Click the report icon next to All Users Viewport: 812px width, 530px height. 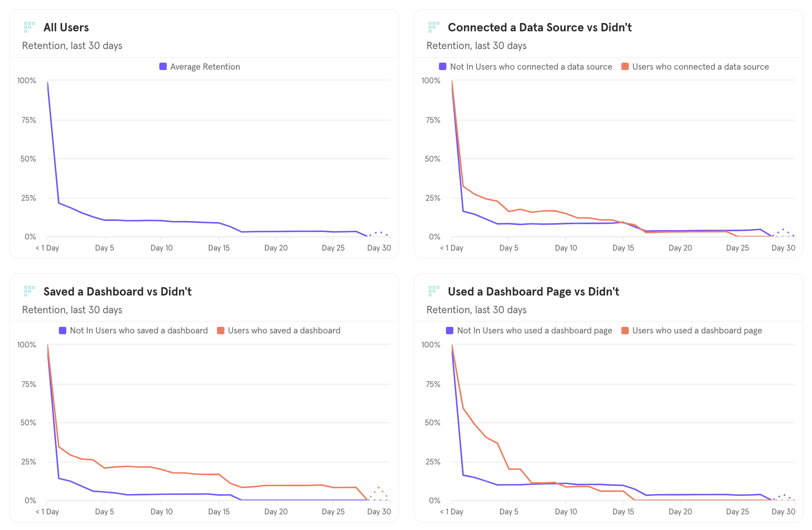29,27
